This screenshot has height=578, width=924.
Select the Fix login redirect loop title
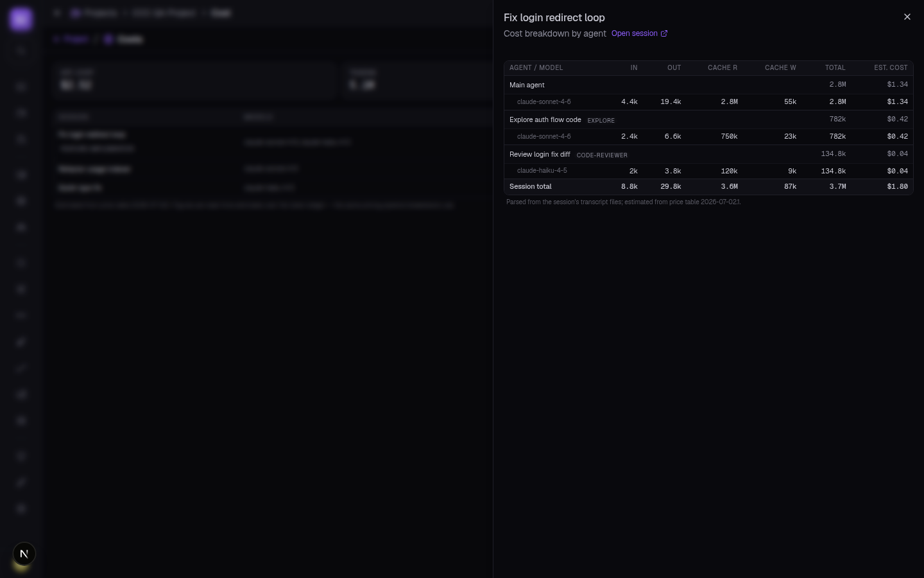554,18
